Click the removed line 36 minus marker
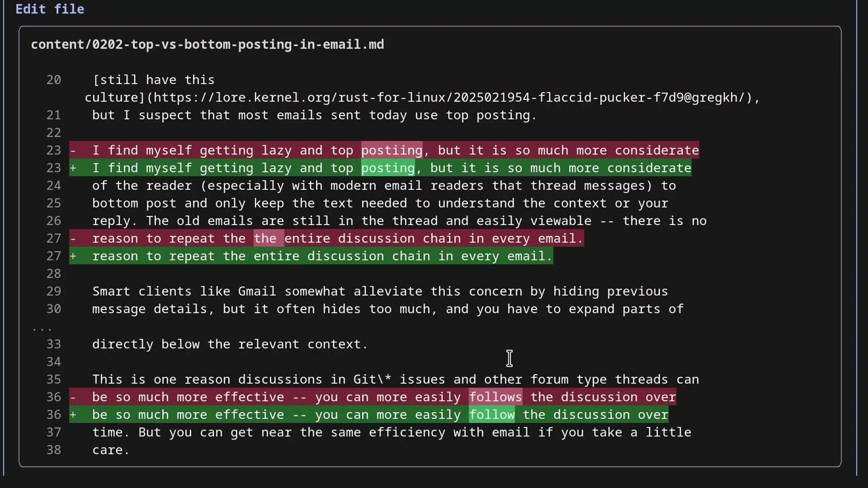The height and width of the screenshot is (488, 868). point(73,397)
